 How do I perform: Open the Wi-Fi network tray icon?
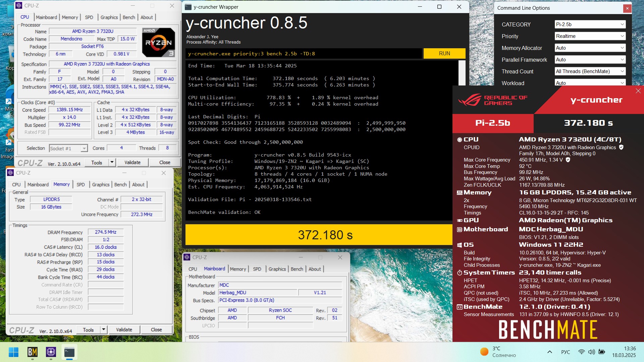click(x=581, y=352)
